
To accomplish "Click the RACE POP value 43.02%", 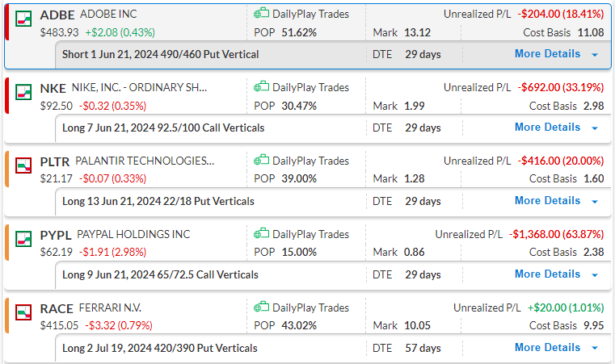I will click(x=299, y=325).
